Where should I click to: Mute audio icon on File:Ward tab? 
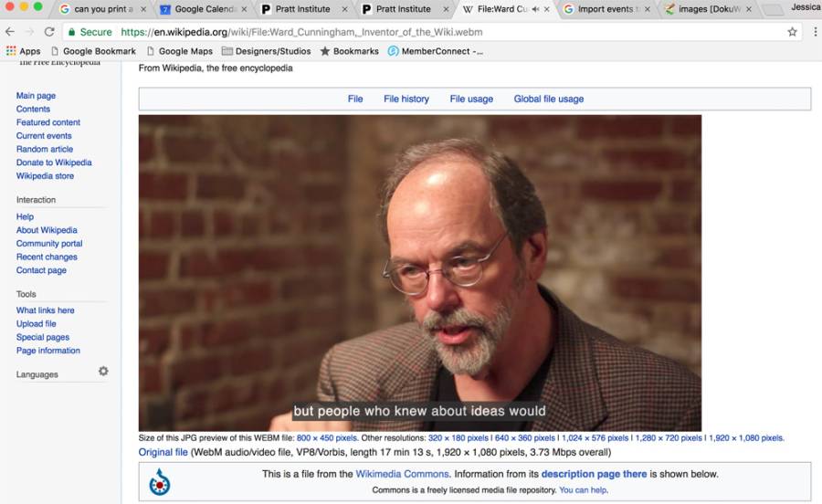(535, 9)
